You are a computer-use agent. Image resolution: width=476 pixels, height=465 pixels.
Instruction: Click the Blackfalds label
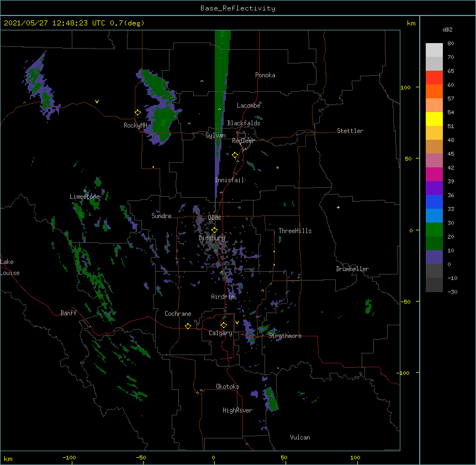244,123
